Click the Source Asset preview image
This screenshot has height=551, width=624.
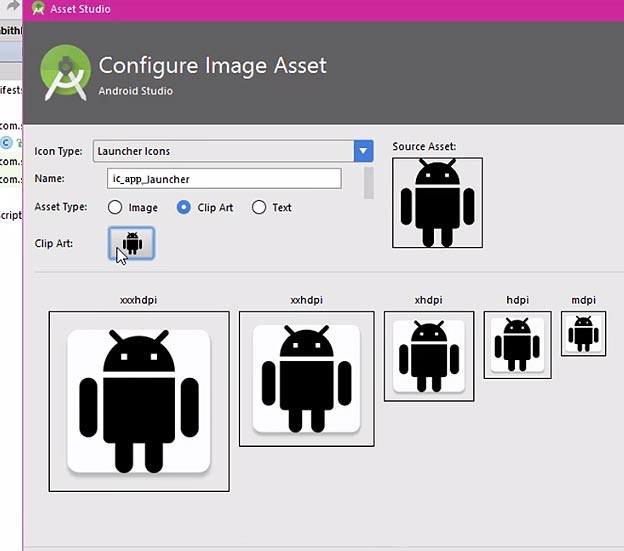tap(437, 202)
